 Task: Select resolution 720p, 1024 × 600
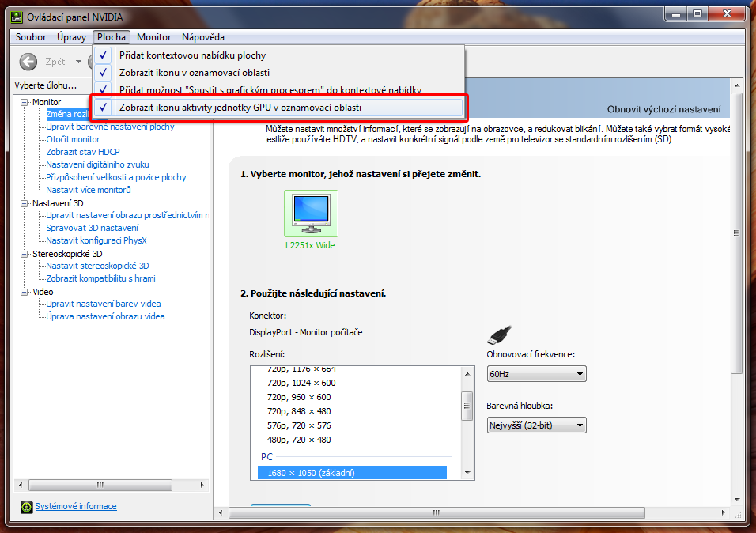[x=301, y=383]
